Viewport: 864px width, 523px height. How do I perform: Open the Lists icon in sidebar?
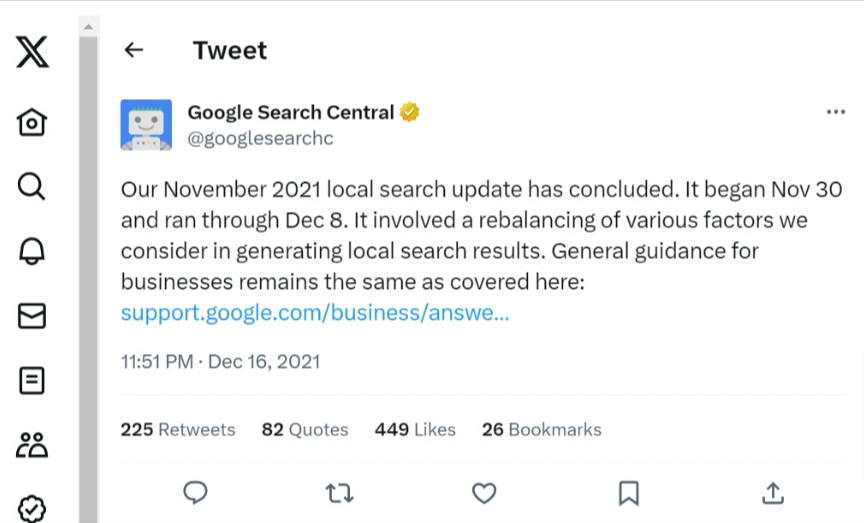tap(32, 380)
